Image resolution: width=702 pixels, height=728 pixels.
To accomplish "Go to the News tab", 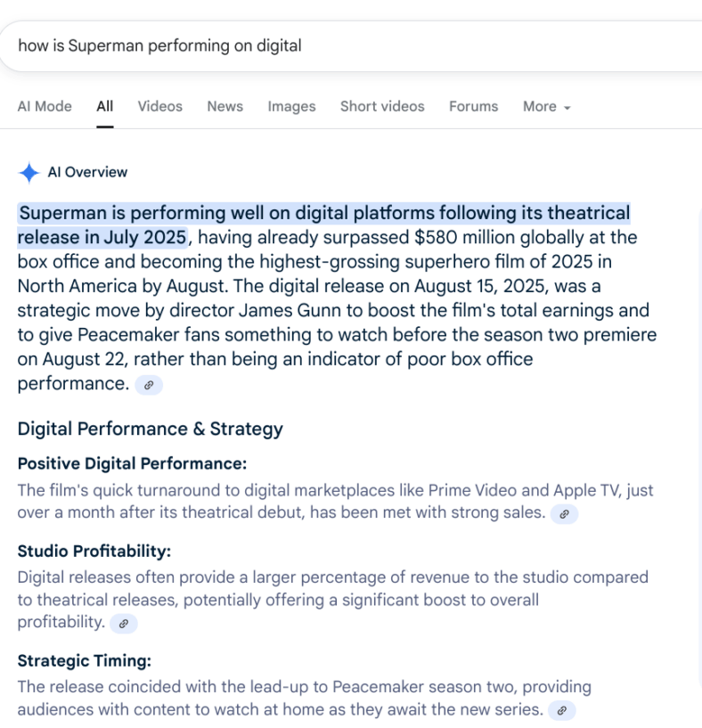I will click(x=224, y=107).
